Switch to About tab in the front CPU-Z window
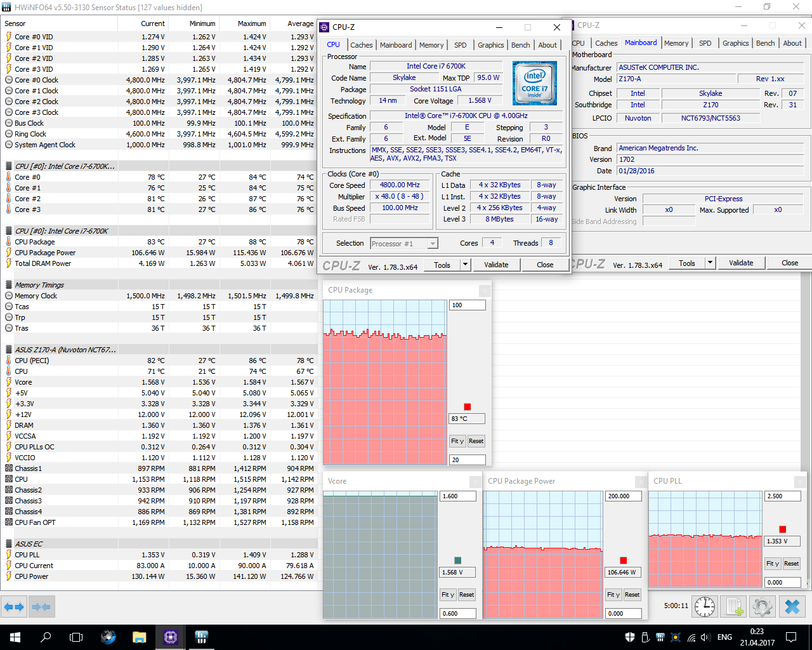This screenshot has width=812, height=650. click(547, 45)
